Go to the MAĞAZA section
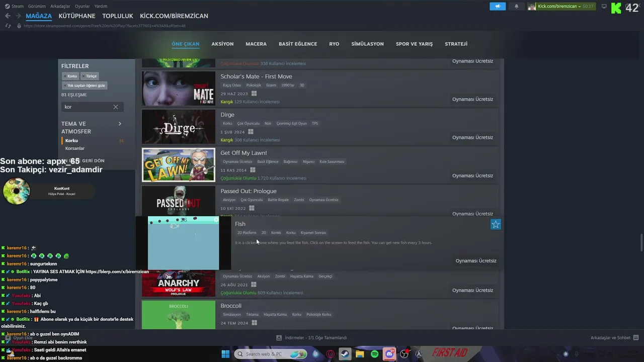This screenshot has width=644, height=362. 39,16
